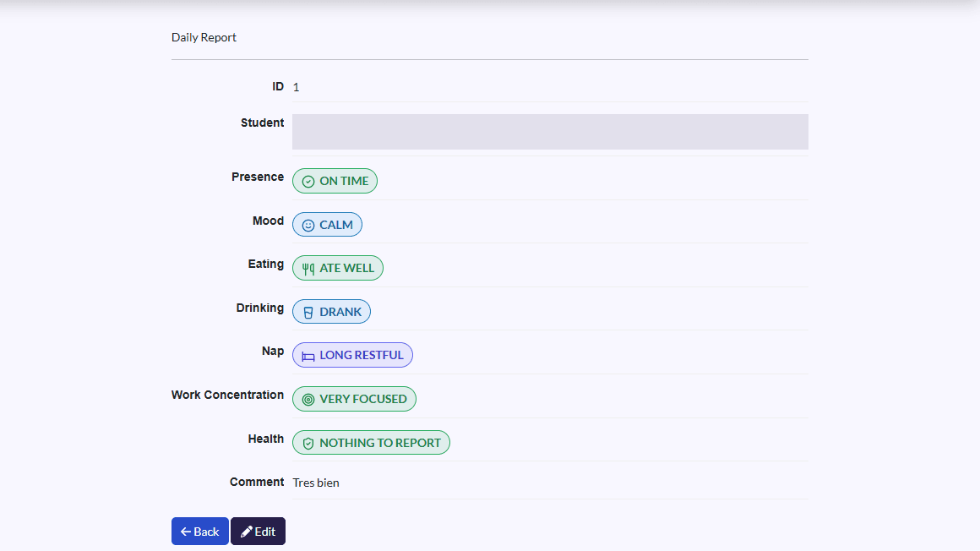Select the LONG RESTFUL nap text
The image size is (980, 551).
tap(362, 355)
